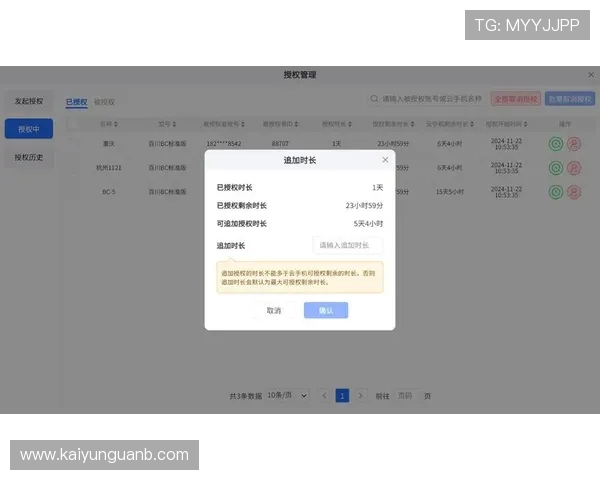Click the BC-5 name cell

(109, 192)
